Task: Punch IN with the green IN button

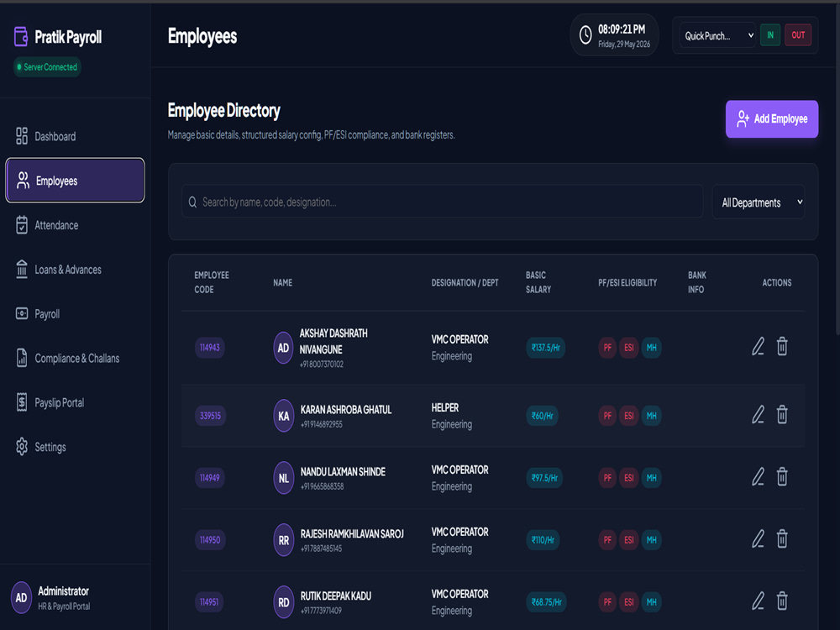Action: click(x=769, y=35)
